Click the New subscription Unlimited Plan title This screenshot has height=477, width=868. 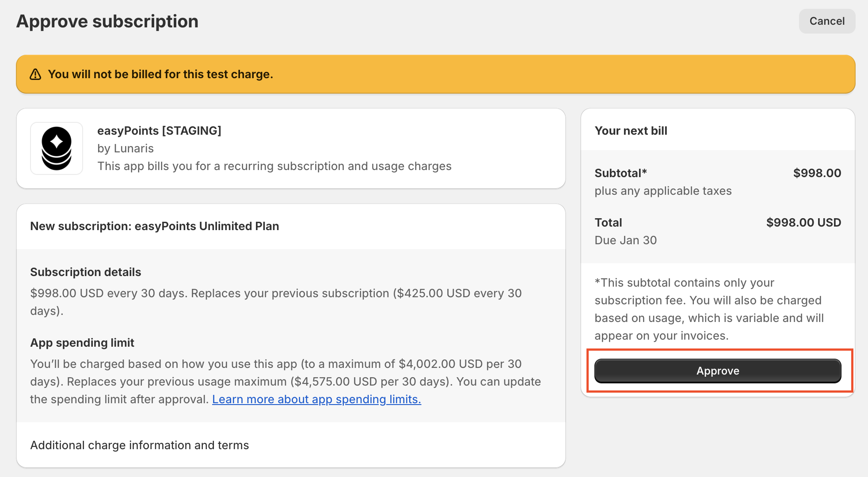click(x=155, y=226)
